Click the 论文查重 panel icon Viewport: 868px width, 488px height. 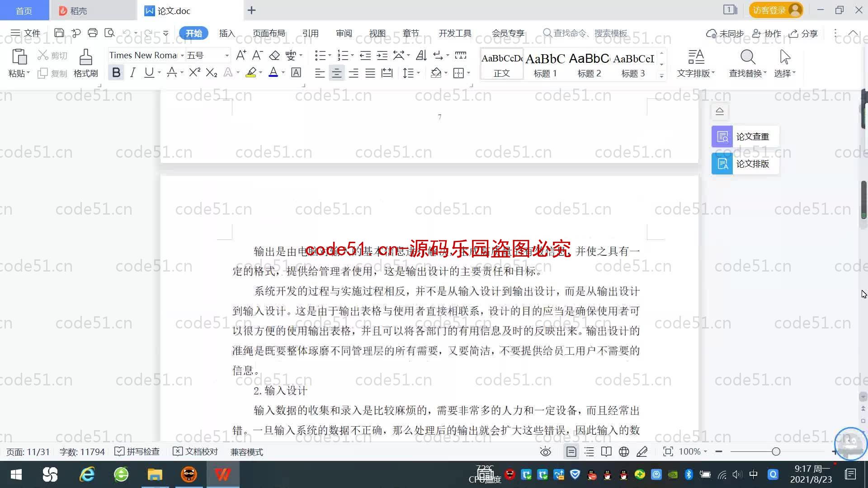coord(722,136)
